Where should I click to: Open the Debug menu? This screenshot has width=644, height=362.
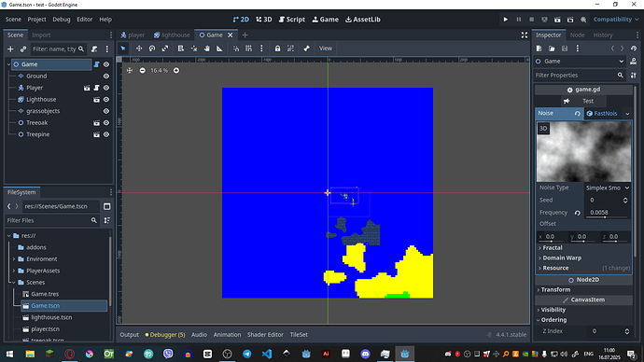click(62, 20)
